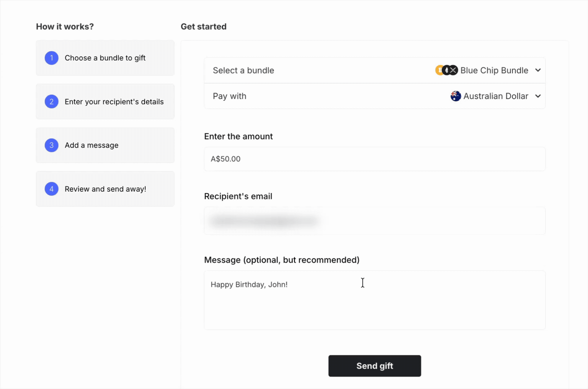Select the Enter your recipient's details step
Image resolution: width=588 pixels, height=389 pixels.
click(105, 102)
